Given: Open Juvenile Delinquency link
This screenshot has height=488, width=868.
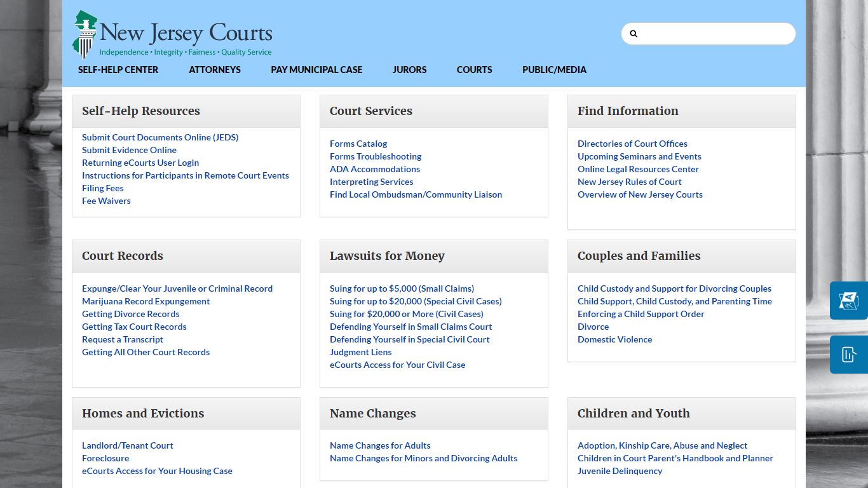Looking at the screenshot, I should 620,471.
